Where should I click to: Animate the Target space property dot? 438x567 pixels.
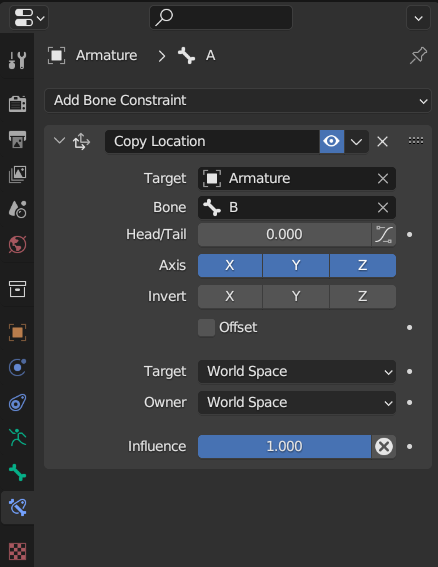(409, 372)
